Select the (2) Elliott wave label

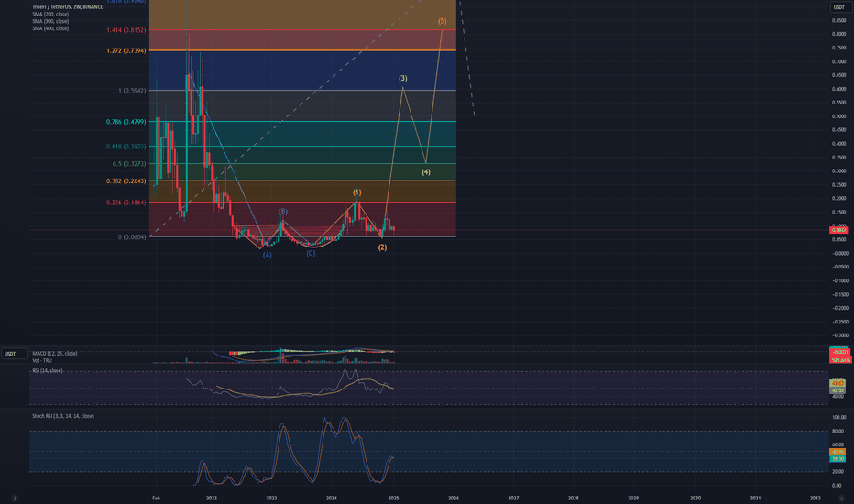point(382,247)
